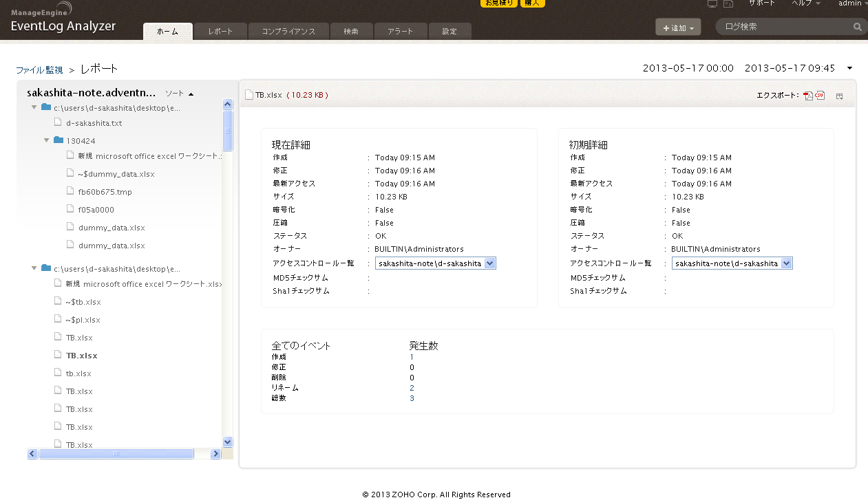Open the アラート tab

[400, 32]
